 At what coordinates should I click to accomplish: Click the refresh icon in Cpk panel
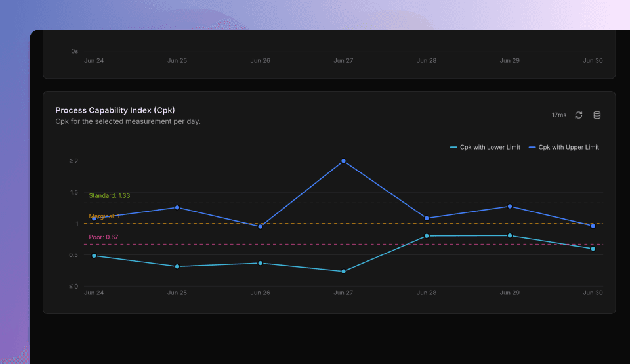(x=579, y=115)
